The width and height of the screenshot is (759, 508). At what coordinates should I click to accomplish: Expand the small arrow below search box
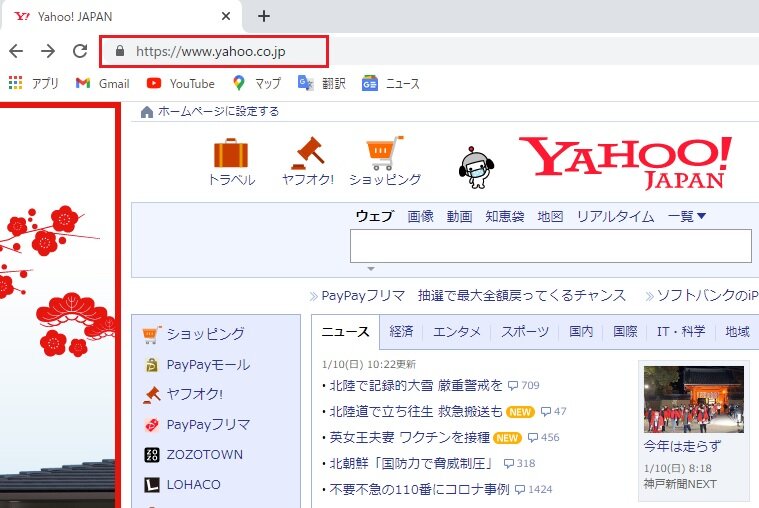tap(371, 268)
